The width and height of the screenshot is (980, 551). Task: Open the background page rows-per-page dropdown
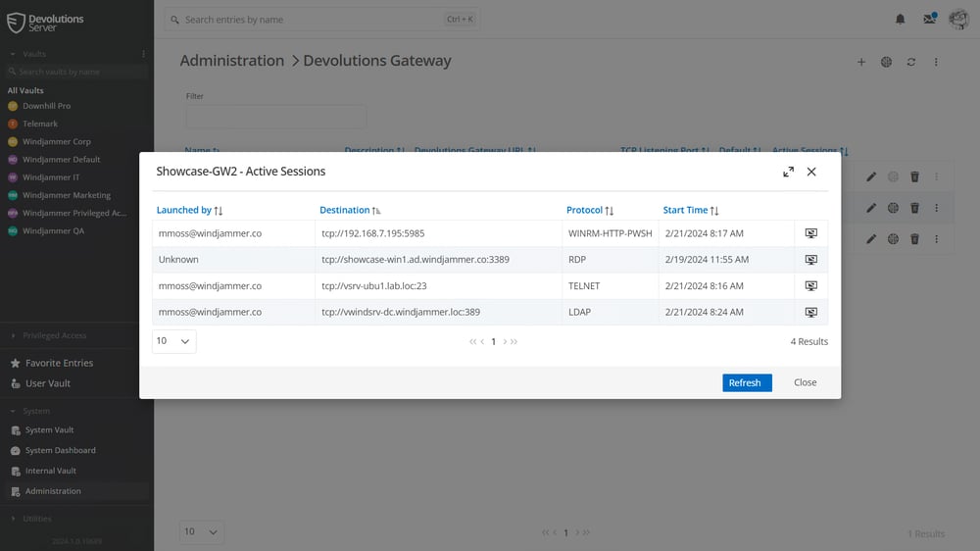coord(201,531)
